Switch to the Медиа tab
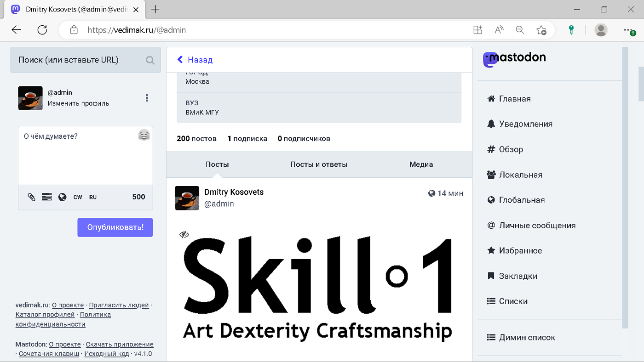This screenshot has width=644, height=362. [421, 164]
